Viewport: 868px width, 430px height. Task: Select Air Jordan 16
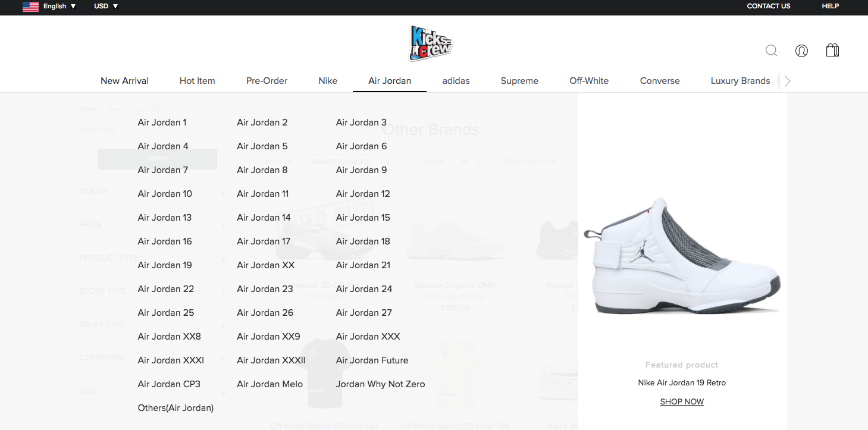tap(165, 241)
